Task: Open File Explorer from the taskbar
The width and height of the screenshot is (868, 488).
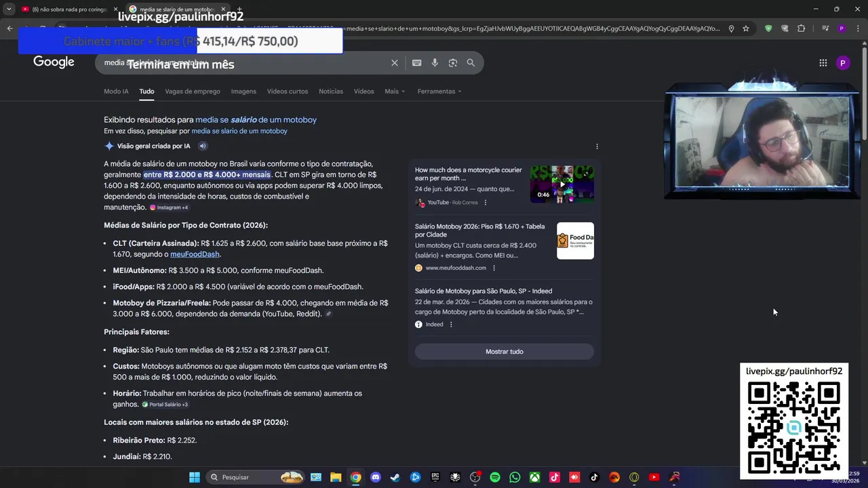Action: point(336,477)
